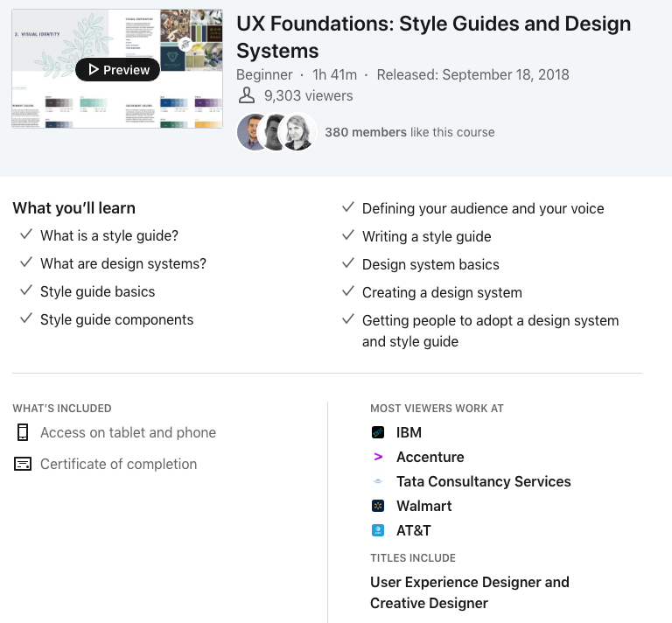The height and width of the screenshot is (623, 672).
Task: Click the third member avatar photo
Action: click(x=298, y=132)
